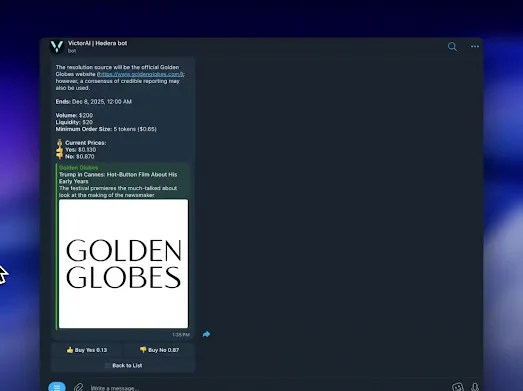Open the sticker and emoji panel
This screenshot has height=391, width=523.
pyautogui.click(x=458, y=387)
